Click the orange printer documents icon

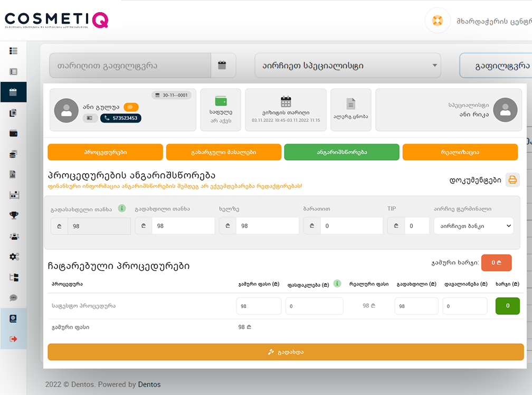click(512, 180)
